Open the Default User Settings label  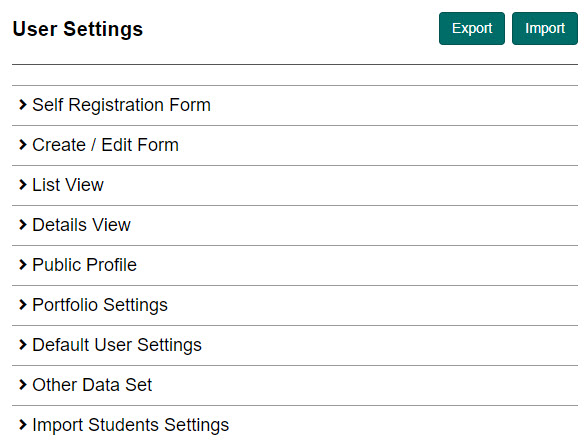[x=117, y=346]
